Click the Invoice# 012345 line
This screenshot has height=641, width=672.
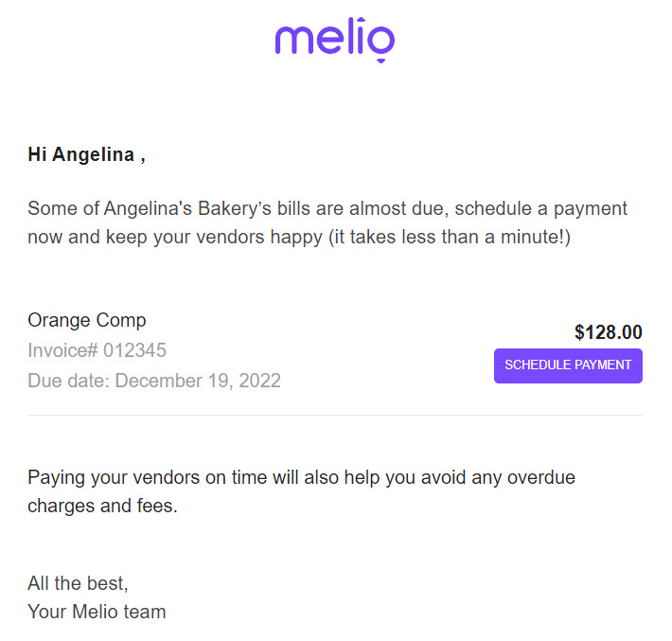(97, 350)
